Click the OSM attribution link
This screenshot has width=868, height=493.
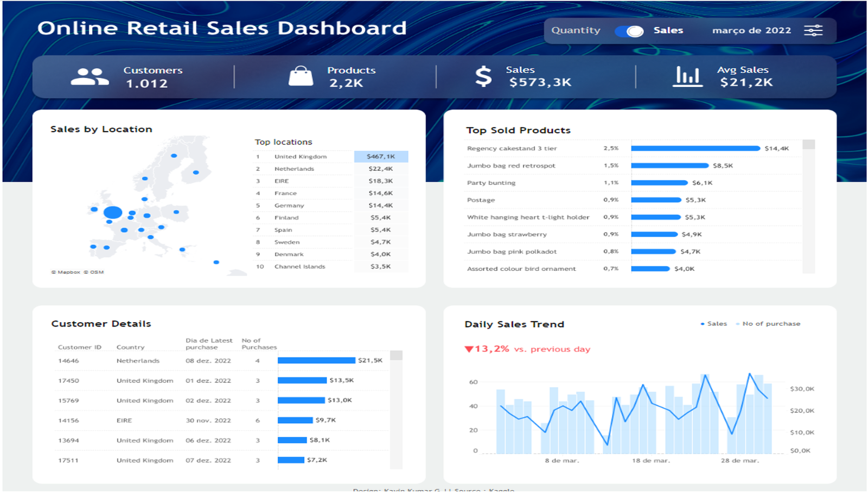[95, 272]
